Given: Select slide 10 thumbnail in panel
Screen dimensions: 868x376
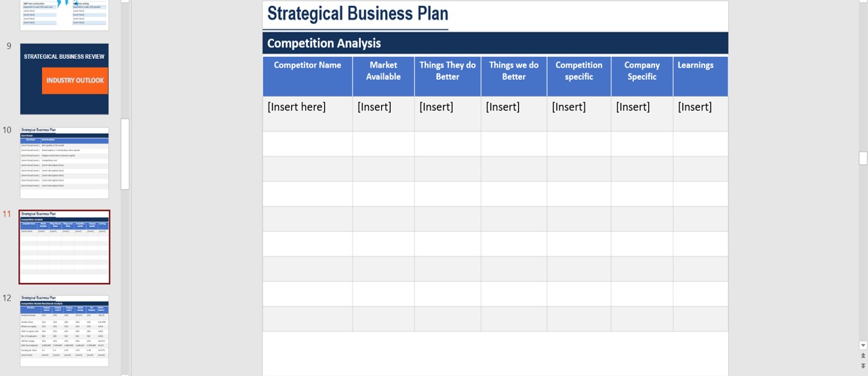Looking at the screenshot, I should click(64, 163).
